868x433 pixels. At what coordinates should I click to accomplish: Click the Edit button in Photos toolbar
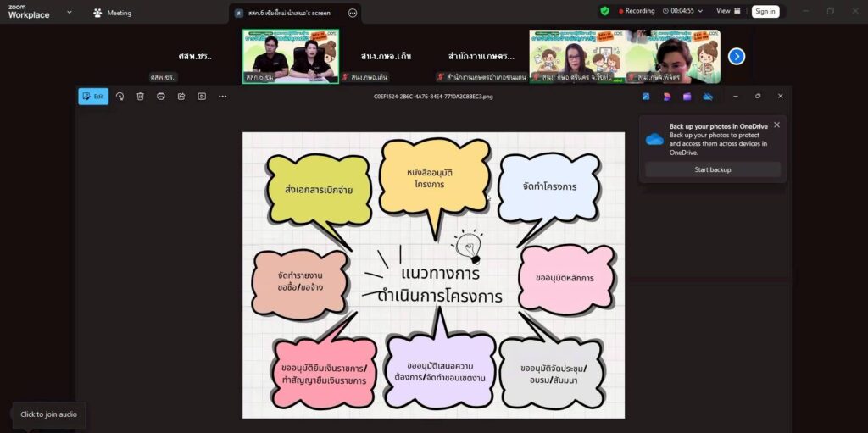93,97
